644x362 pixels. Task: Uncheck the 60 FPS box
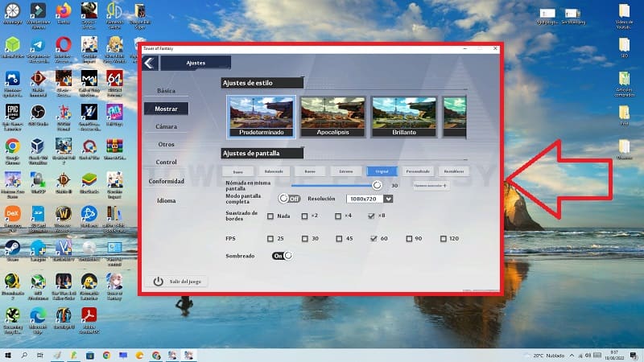point(374,238)
